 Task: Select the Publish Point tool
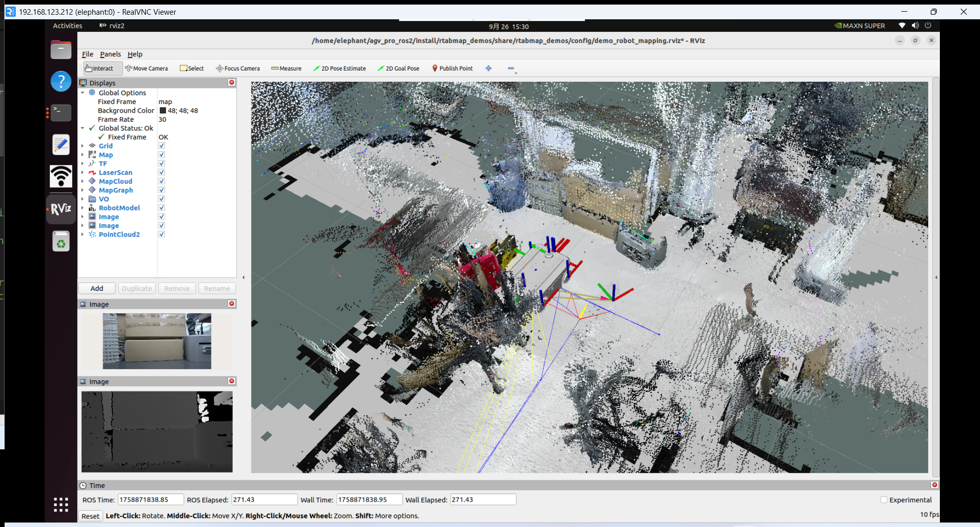click(452, 69)
